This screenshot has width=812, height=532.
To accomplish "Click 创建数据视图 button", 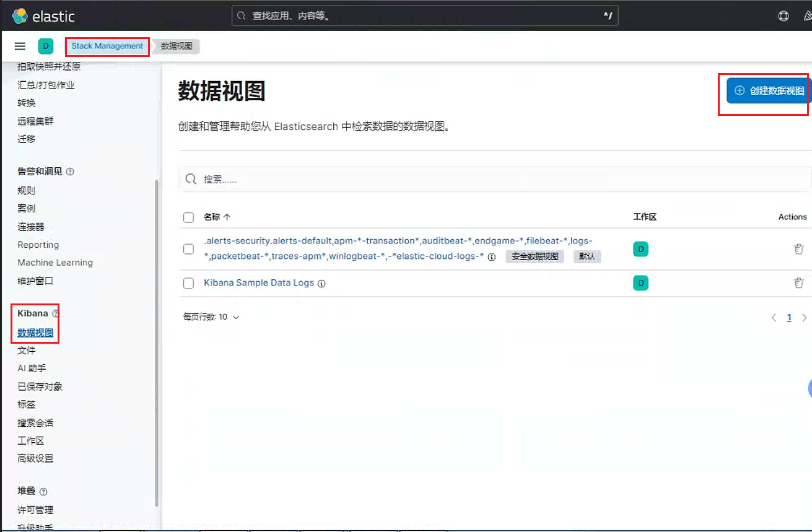I will tap(769, 90).
